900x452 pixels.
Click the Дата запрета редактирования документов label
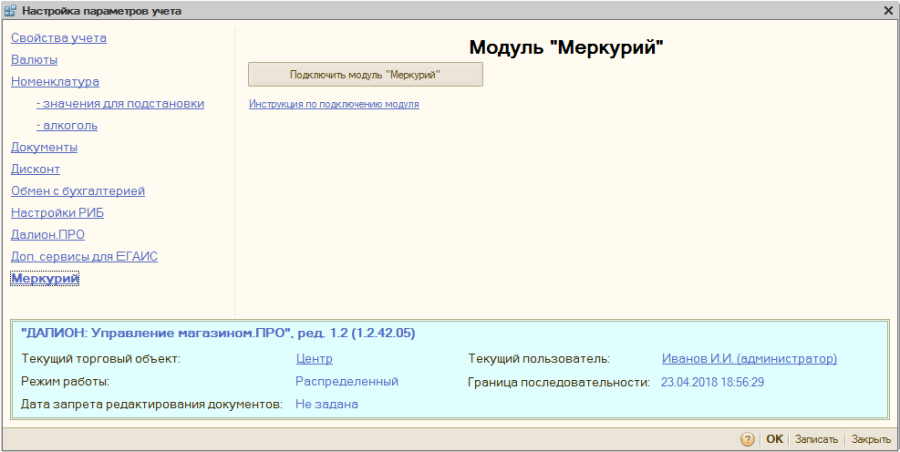point(152,404)
